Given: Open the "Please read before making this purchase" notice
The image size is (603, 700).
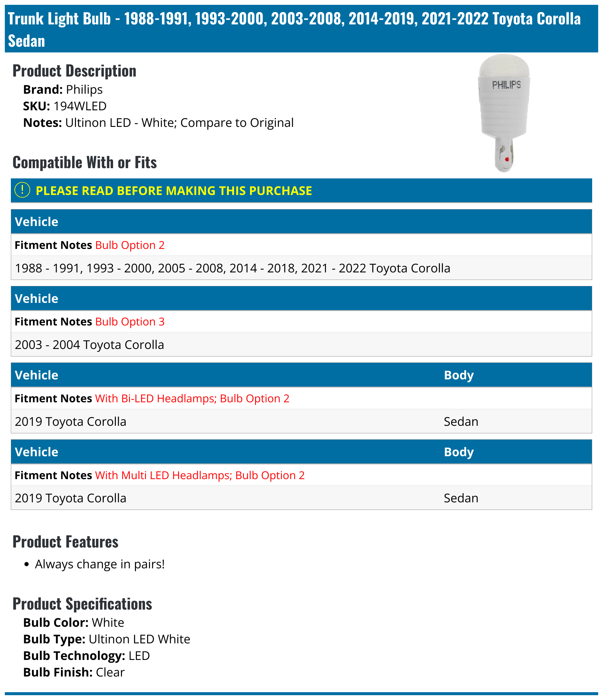Looking at the screenshot, I should pyautogui.click(x=174, y=191).
